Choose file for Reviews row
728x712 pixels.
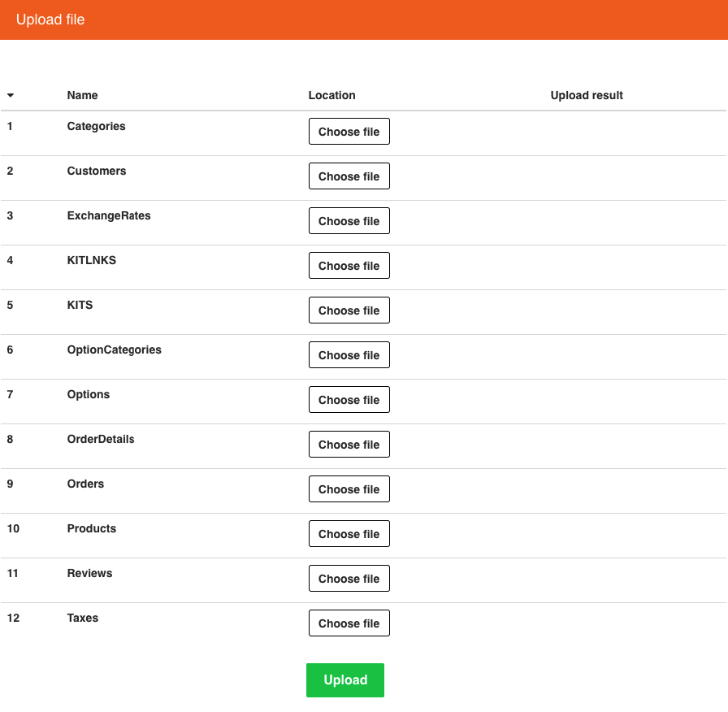coord(349,578)
